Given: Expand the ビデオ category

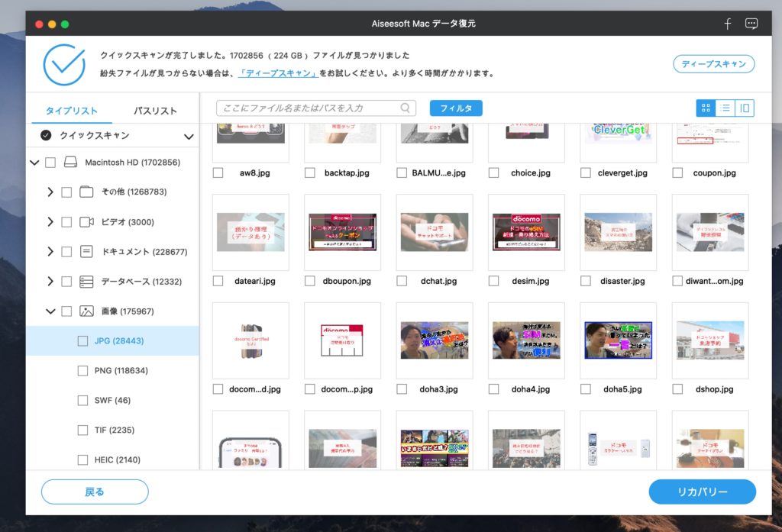Looking at the screenshot, I should point(50,222).
